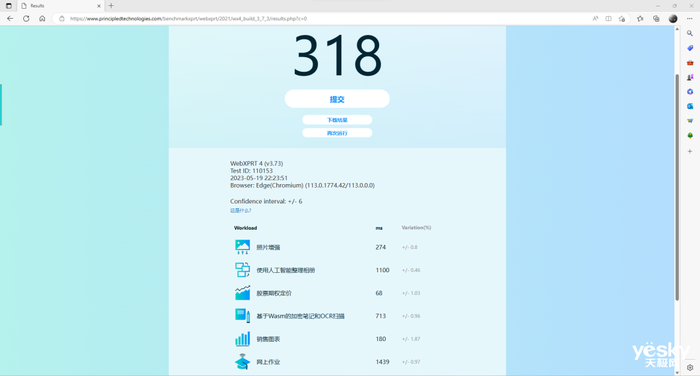Open sidebar Drop paper plane
700x376 pixels.
(x=690, y=121)
